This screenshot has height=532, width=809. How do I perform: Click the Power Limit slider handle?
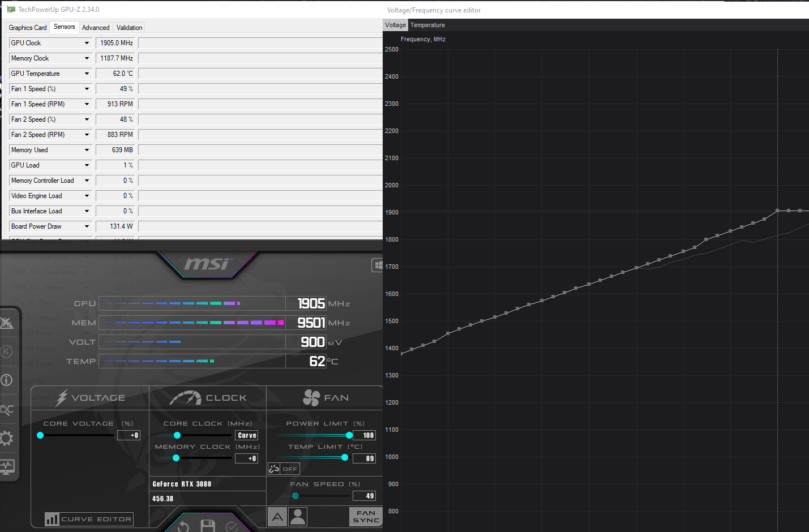(x=349, y=435)
